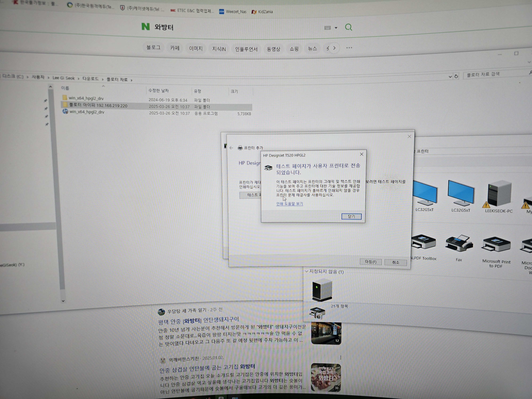Show more Naver search category tabs
The image size is (532, 399).
[x=334, y=48]
